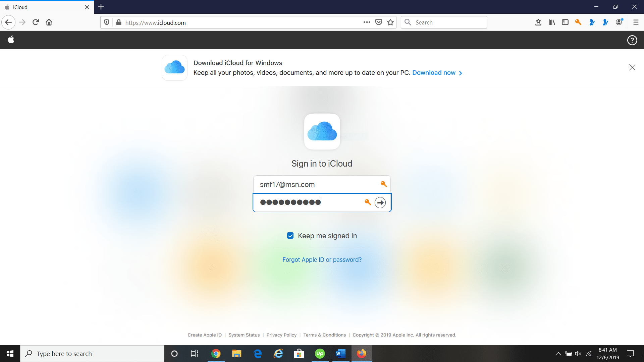Viewport: 644px width, 362px height.
Task: Open the Windows Start menu
Action: (10, 354)
